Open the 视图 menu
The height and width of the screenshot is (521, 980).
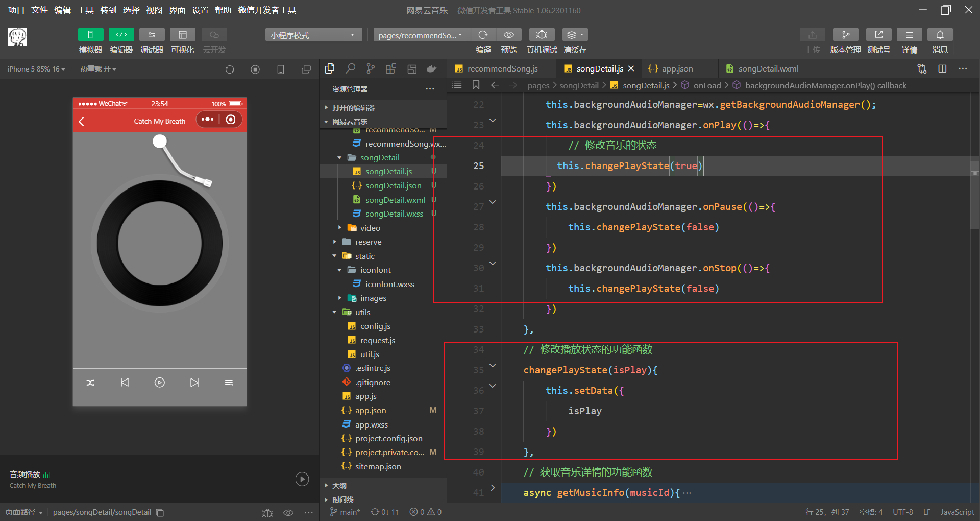coord(154,10)
